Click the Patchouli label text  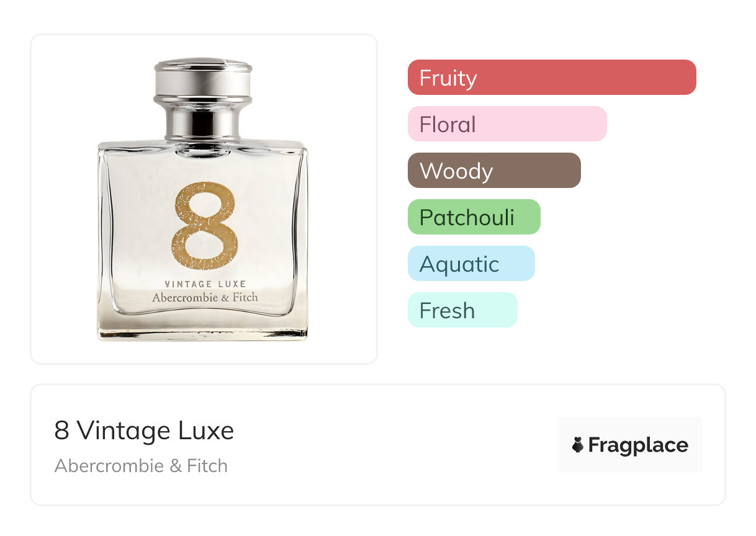pyautogui.click(x=467, y=217)
